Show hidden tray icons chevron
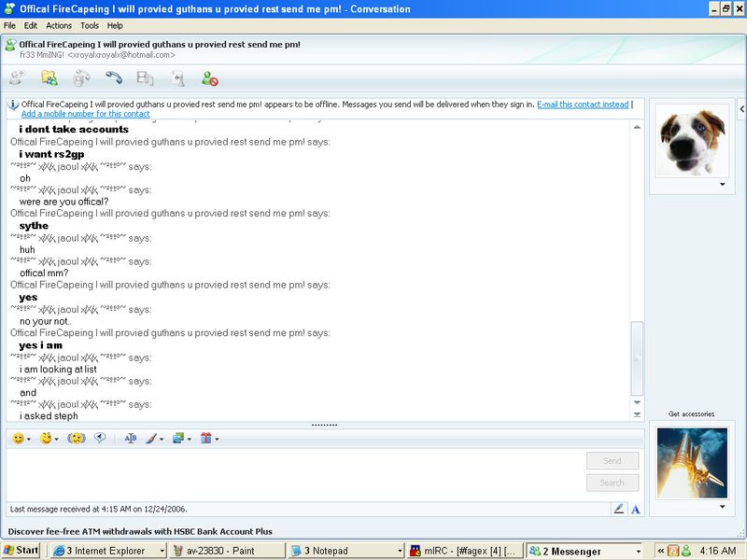This screenshot has height=560, width=747. click(x=661, y=551)
